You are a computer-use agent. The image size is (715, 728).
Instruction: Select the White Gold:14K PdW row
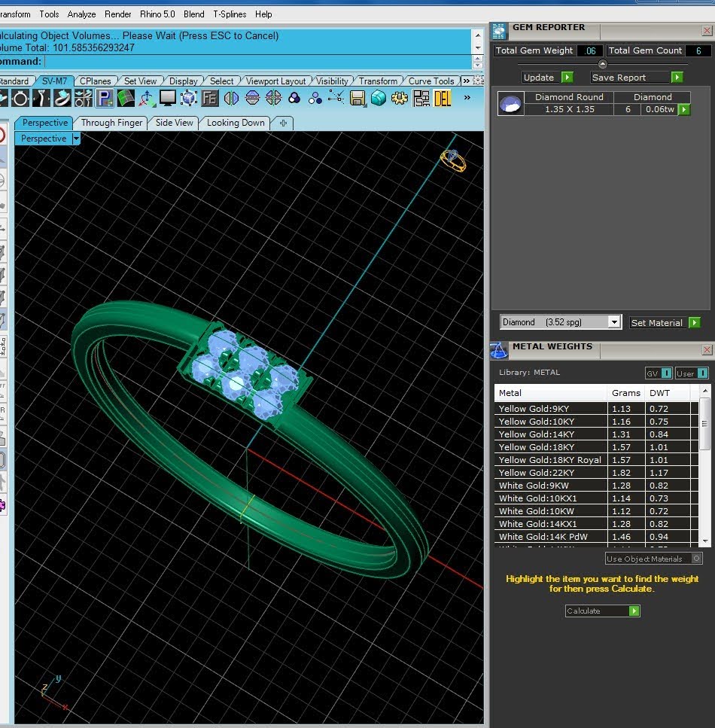[596, 536]
